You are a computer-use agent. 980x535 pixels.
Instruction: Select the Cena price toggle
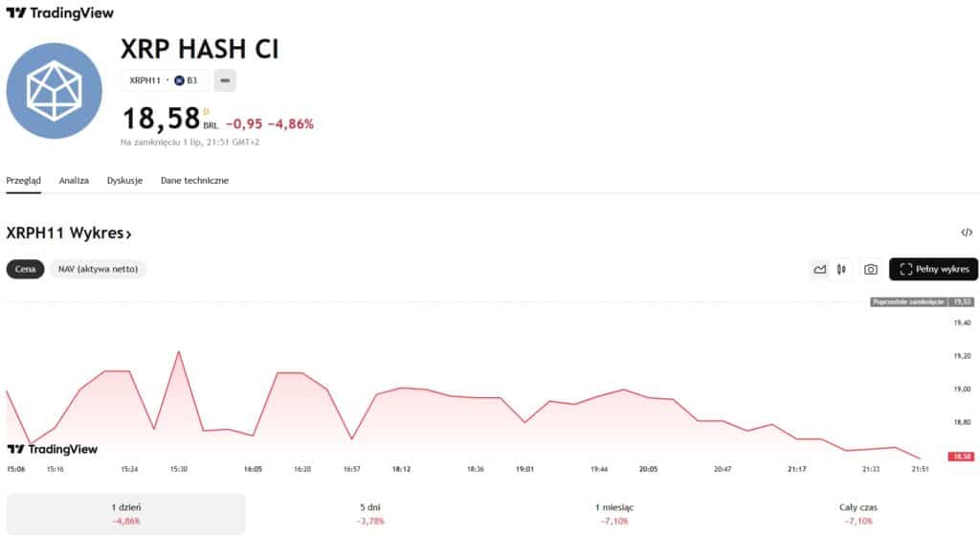[x=26, y=269]
